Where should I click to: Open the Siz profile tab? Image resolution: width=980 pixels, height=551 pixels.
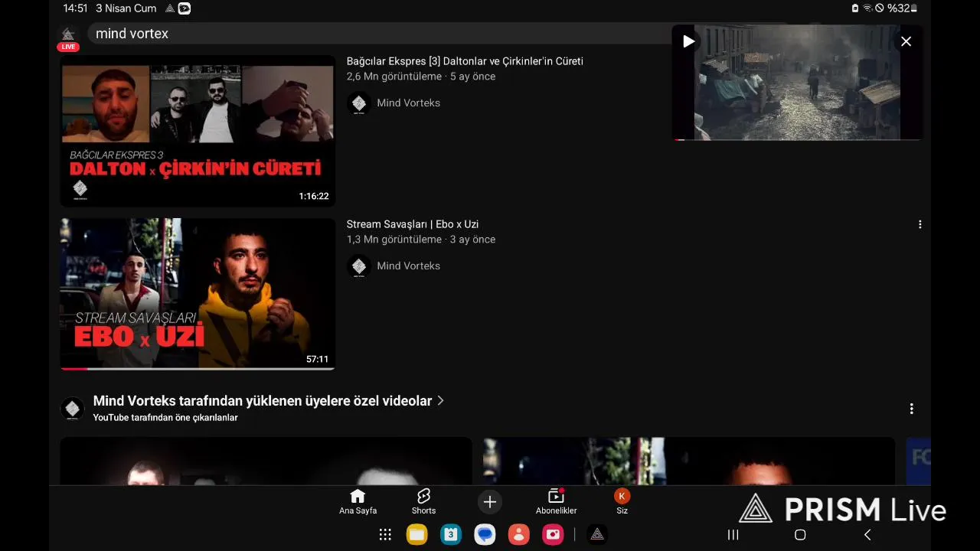pos(622,502)
